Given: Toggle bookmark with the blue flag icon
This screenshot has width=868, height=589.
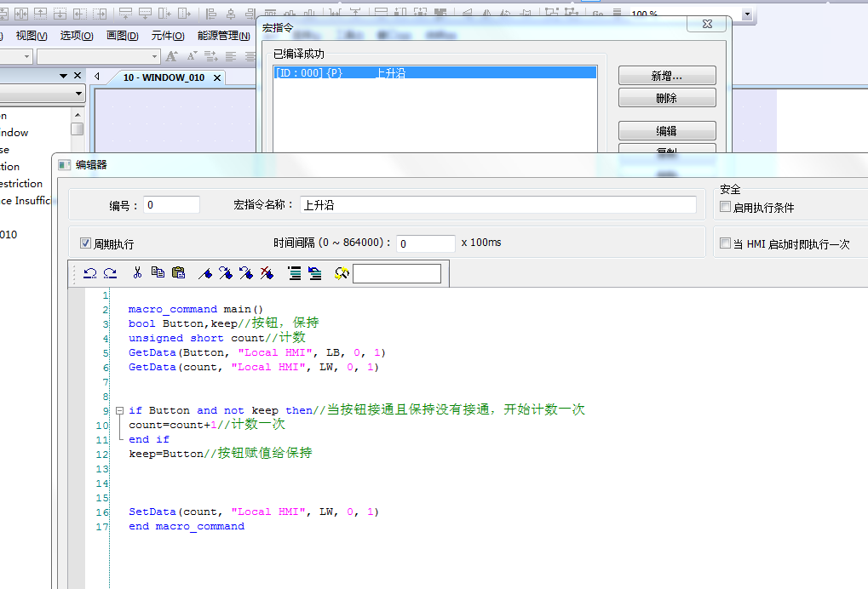Looking at the screenshot, I should click(x=205, y=273).
